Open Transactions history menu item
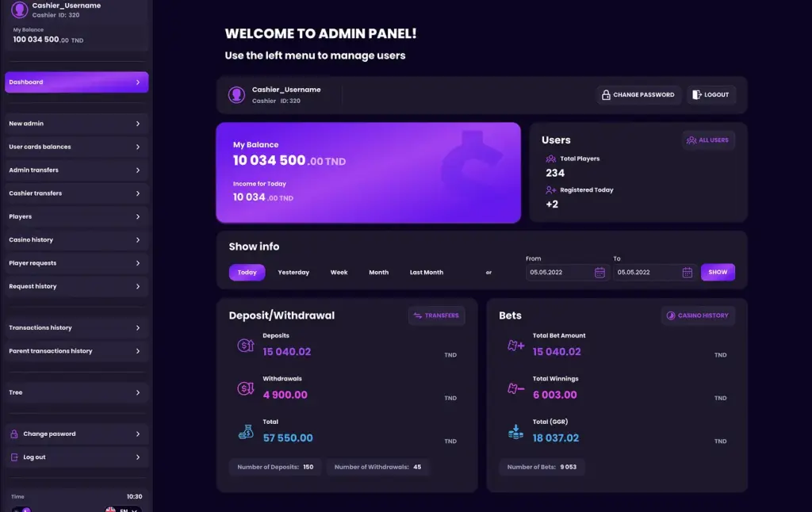This screenshot has height=512, width=812. click(x=77, y=327)
